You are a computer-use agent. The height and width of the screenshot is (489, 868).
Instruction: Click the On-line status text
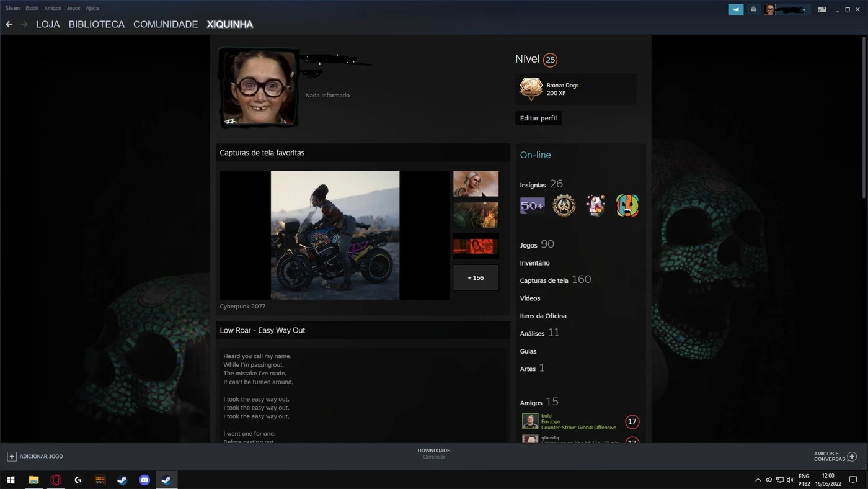(x=535, y=155)
